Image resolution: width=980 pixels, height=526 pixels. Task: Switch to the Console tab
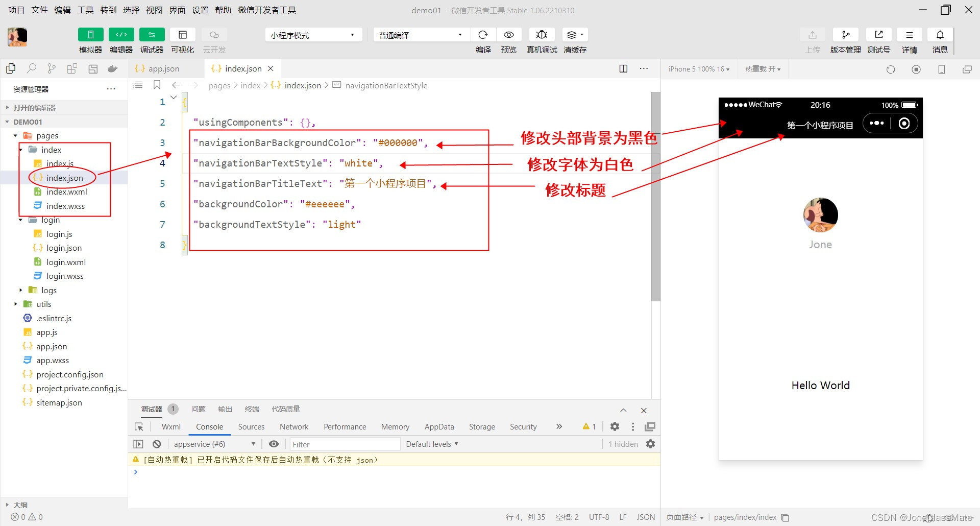(x=210, y=427)
